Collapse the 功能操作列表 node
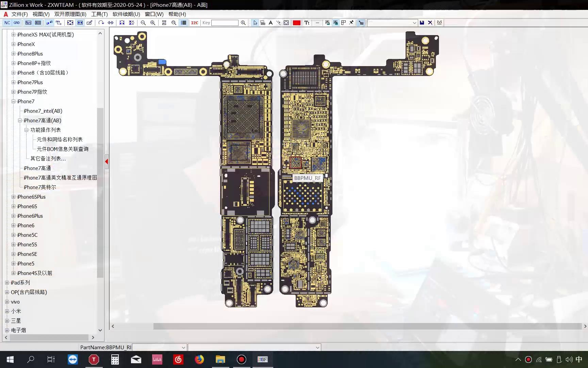Screen dimensions: 588x368 pyautogui.click(x=26, y=130)
